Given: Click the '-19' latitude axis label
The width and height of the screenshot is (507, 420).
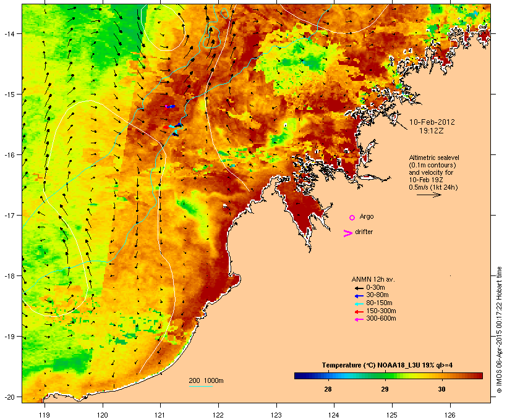Looking at the screenshot, I should click(x=9, y=337).
